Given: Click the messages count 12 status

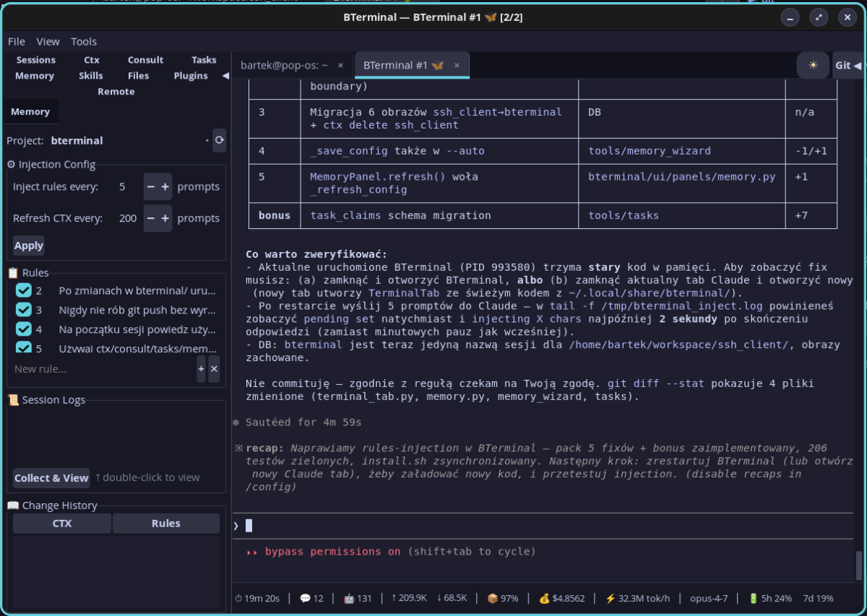Looking at the screenshot, I should coord(311,599).
